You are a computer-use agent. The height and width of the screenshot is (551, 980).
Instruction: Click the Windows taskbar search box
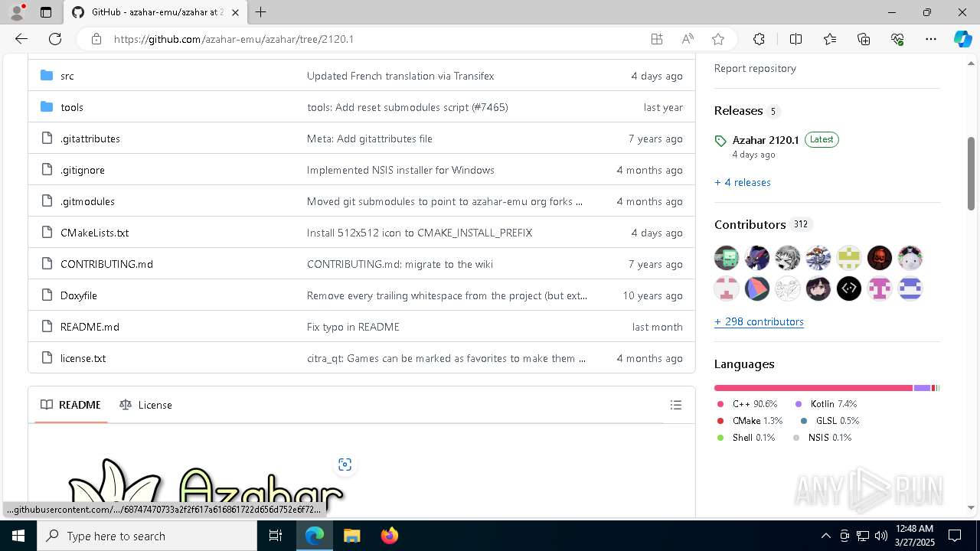(147, 536)
